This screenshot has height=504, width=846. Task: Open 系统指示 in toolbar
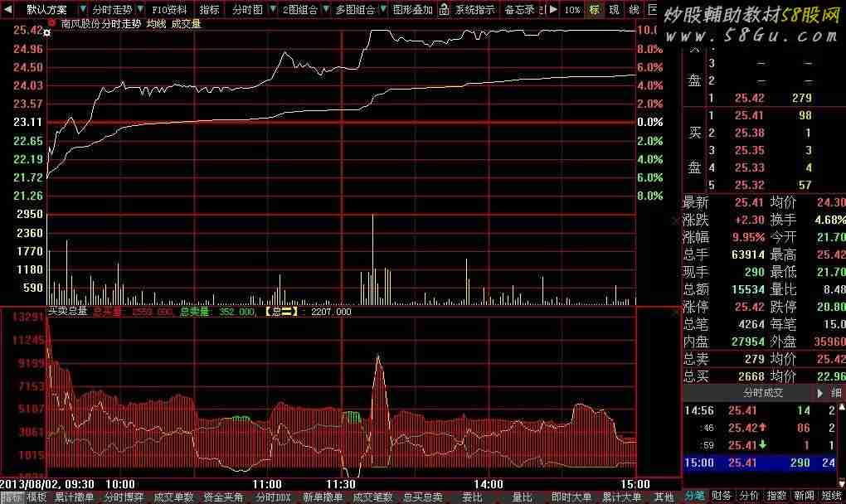coord(474,10)
